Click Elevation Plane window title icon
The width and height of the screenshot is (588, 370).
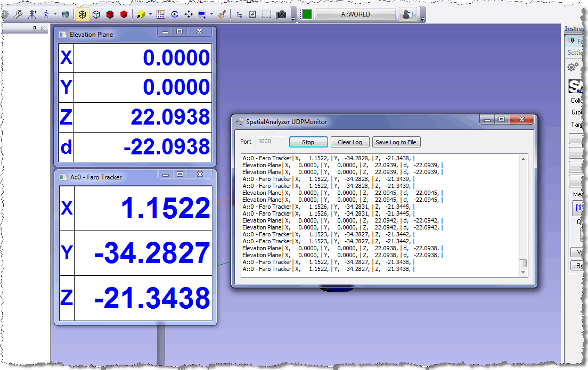63,35
